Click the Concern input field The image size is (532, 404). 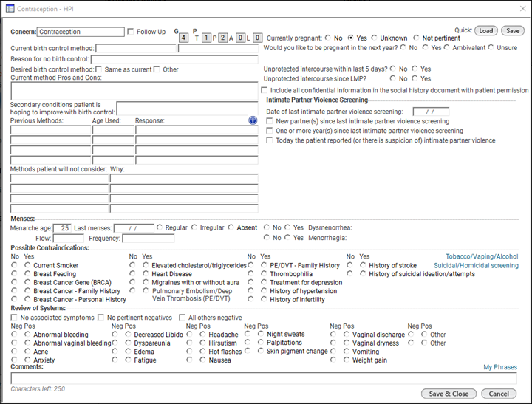click(81, 32)
